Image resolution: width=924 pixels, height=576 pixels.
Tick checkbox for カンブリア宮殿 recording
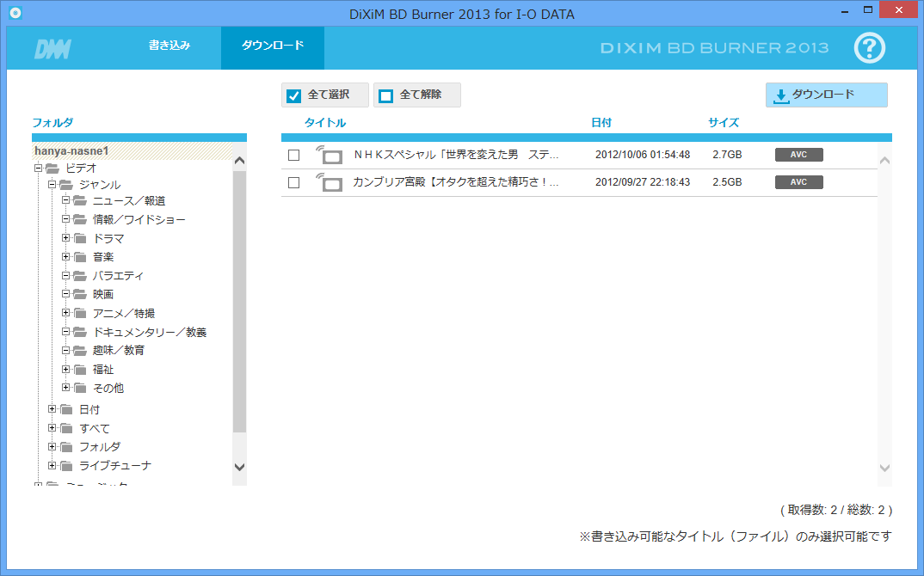tap(294, 182)
